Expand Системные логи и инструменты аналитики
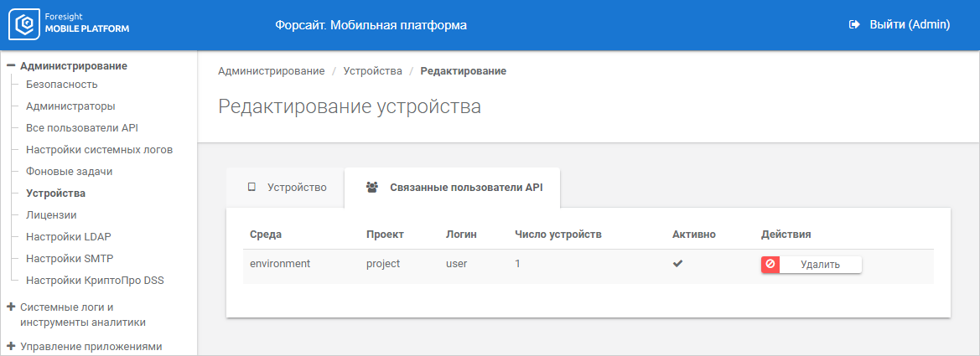 [x=12, y=307]
